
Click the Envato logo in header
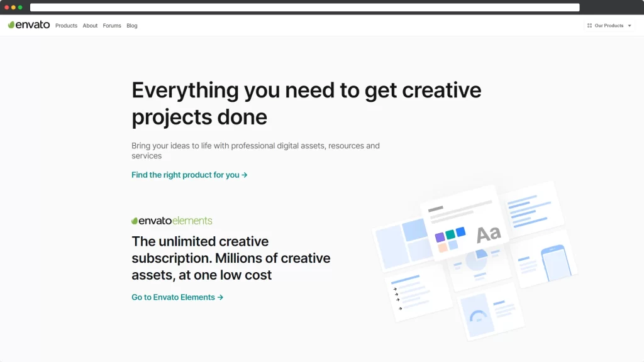[29, 25]
